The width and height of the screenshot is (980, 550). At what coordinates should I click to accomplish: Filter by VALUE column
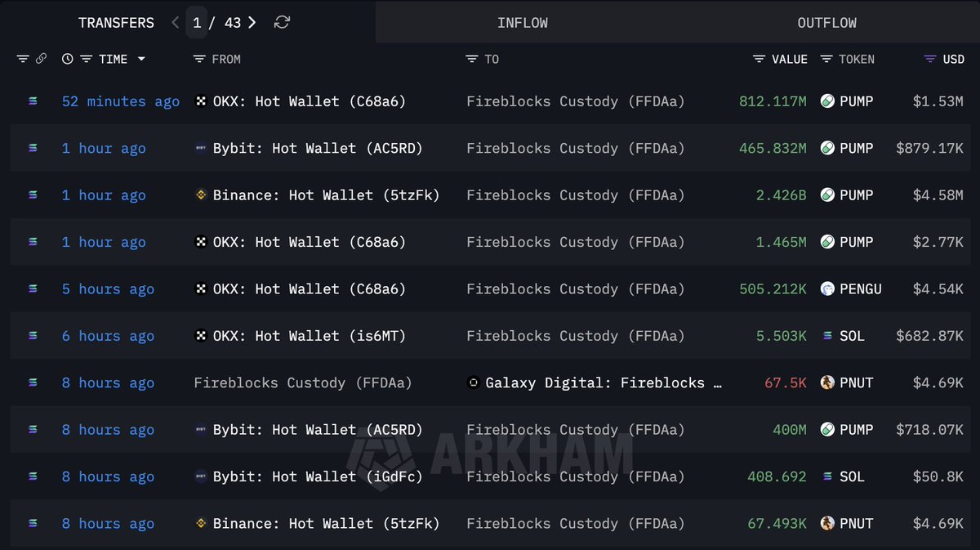(759, 59)
